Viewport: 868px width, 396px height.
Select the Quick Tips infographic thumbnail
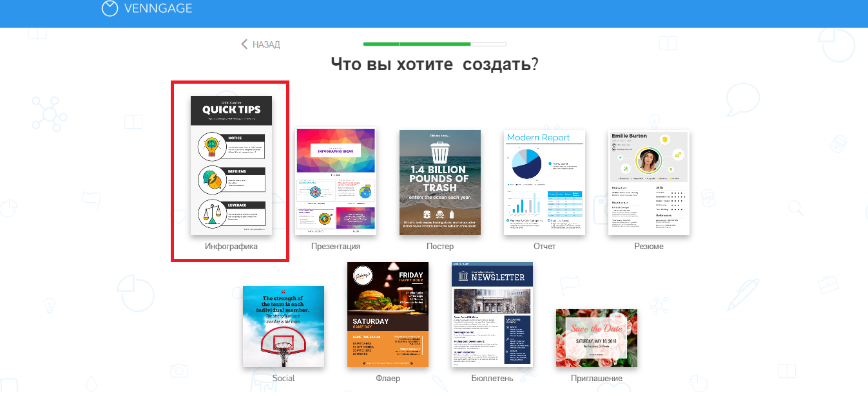231,165
